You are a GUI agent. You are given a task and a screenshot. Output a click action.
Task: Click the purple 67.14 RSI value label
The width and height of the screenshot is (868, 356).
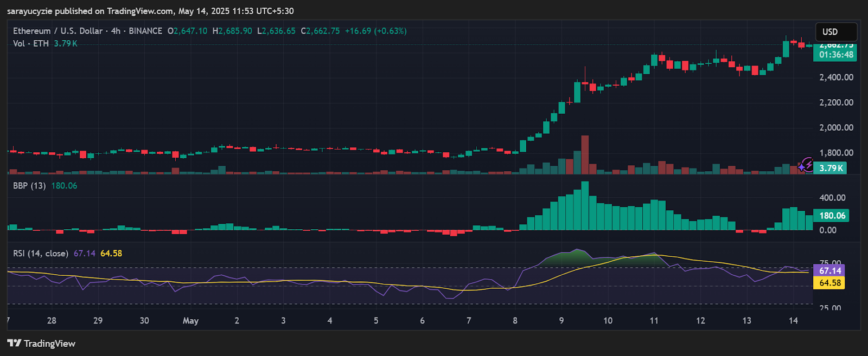coord(829,270)
